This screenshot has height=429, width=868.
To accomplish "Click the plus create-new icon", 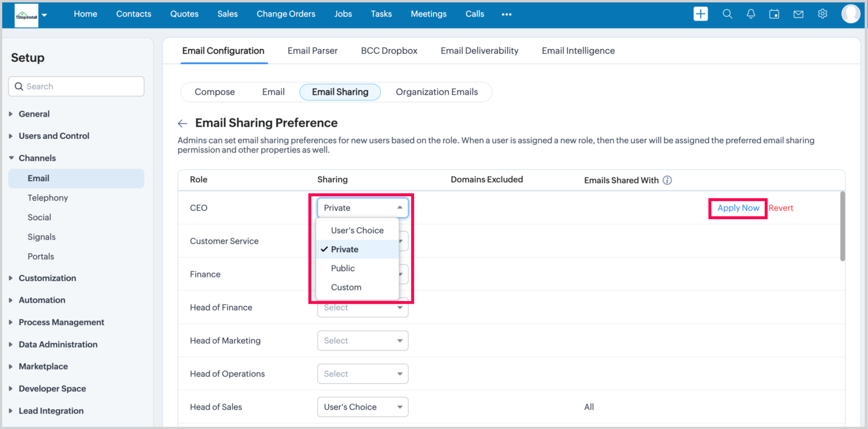I will pyautogui.click(x=700, y=14).
